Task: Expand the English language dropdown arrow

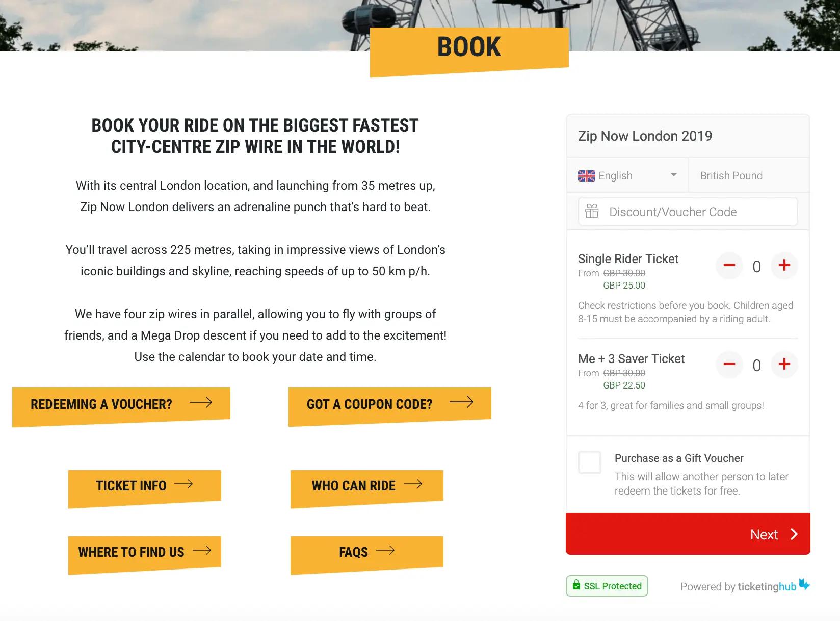Action: click(674, 175)
